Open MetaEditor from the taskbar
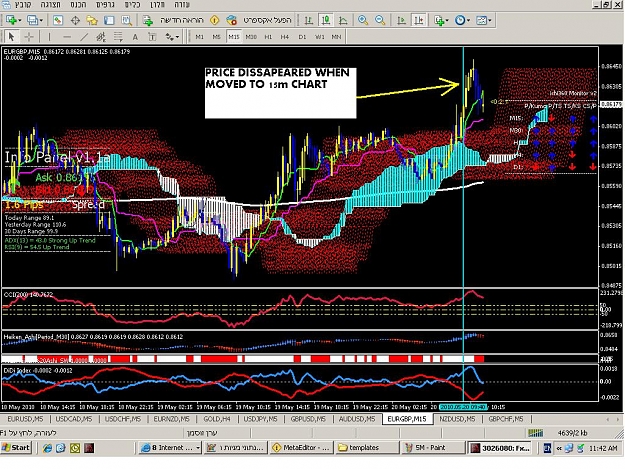The image size is (625, 469). tap(301, 447)
